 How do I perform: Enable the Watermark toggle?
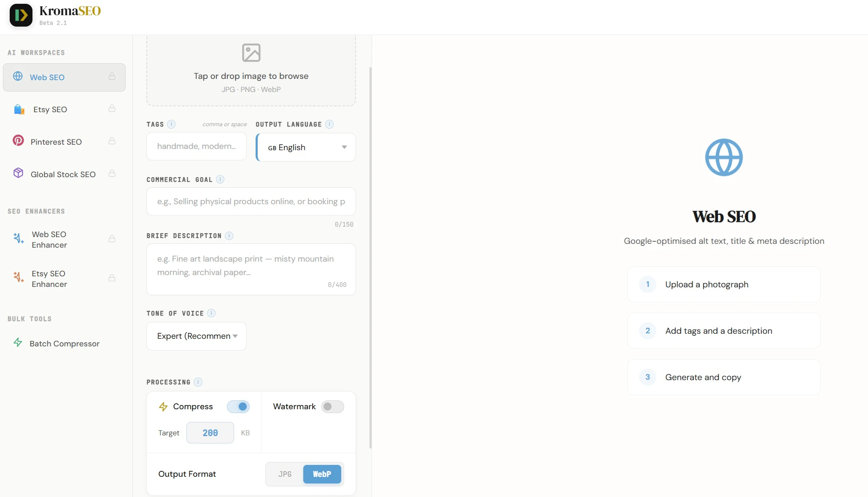pos(332,406)
